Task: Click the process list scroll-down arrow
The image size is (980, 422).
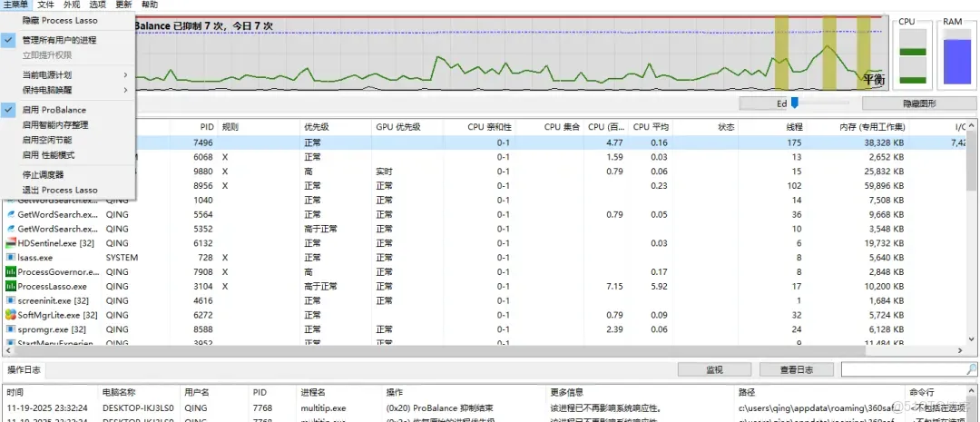Action: (972, 340)
